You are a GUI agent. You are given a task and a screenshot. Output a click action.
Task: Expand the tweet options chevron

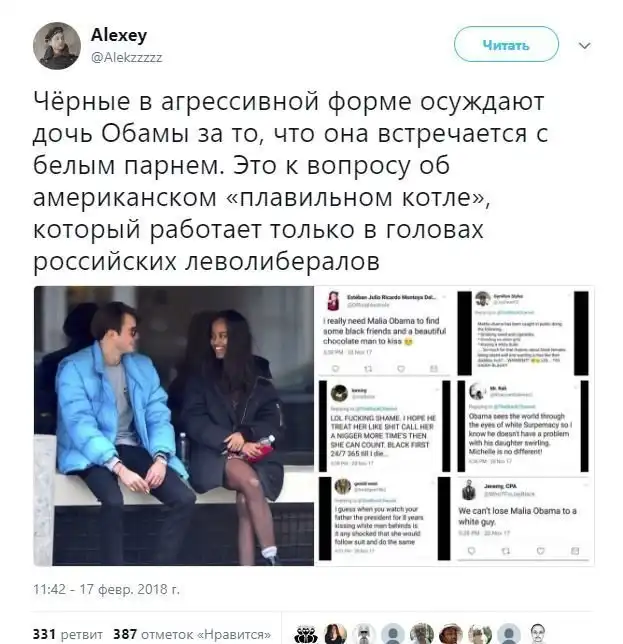click(x=584, y=45)
